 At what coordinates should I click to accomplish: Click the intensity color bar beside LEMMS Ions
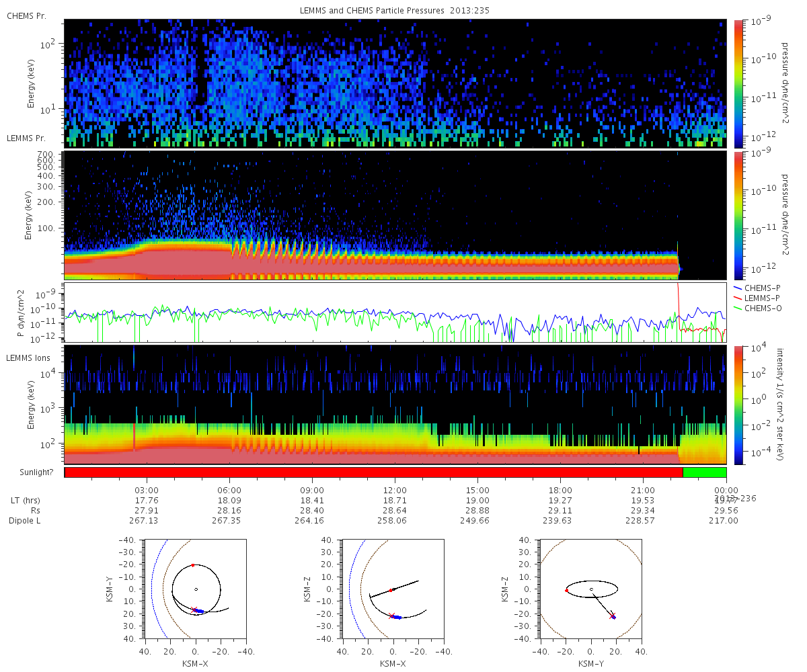737,405
